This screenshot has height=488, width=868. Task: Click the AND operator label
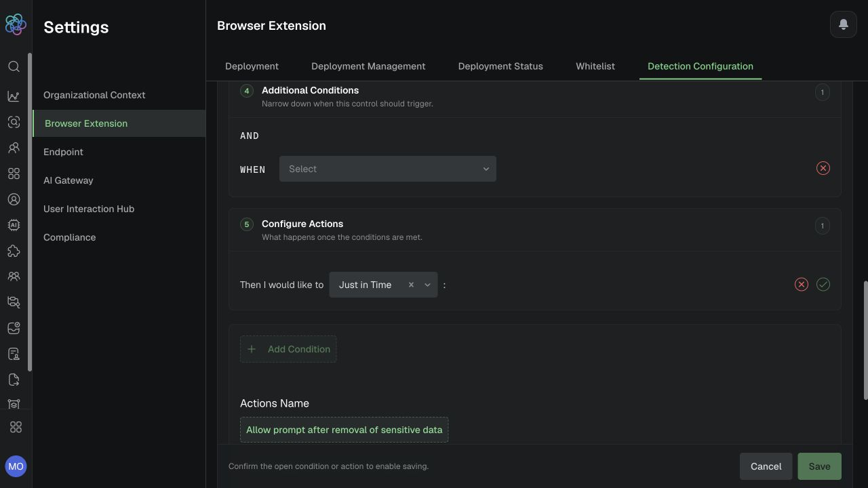tap(250, 136)
